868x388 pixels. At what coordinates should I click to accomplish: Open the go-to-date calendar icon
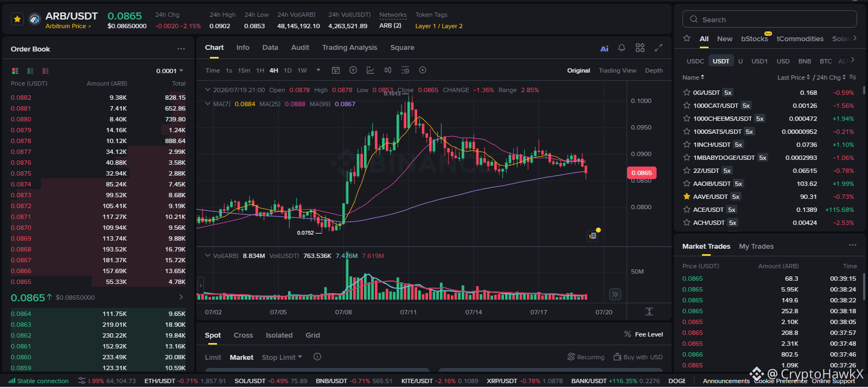click(336, 70)
